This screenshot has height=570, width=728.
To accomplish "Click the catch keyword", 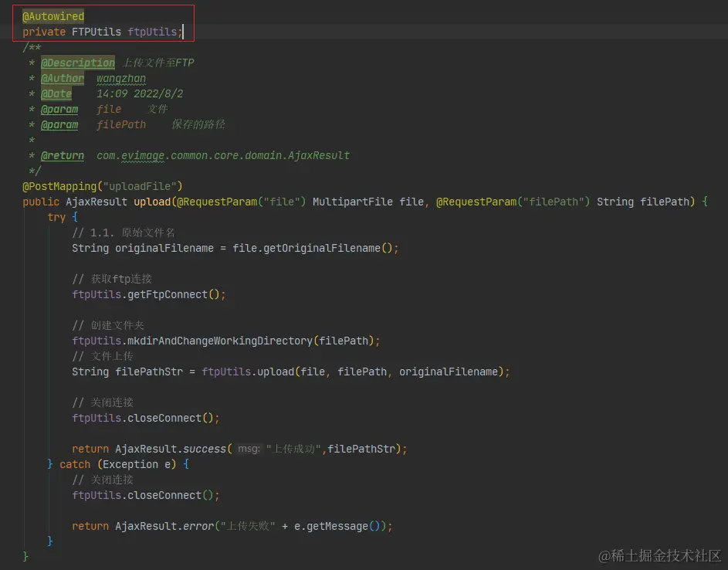I will pos(75,464).
